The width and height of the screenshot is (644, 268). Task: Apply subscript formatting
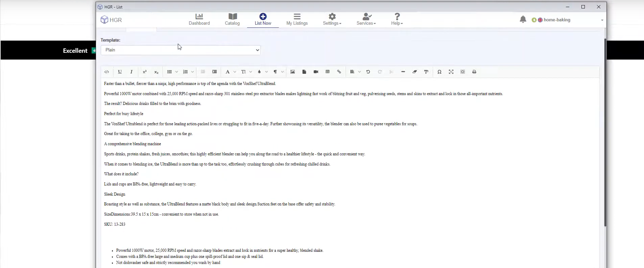pyautogui.click(x=156, y=72)
